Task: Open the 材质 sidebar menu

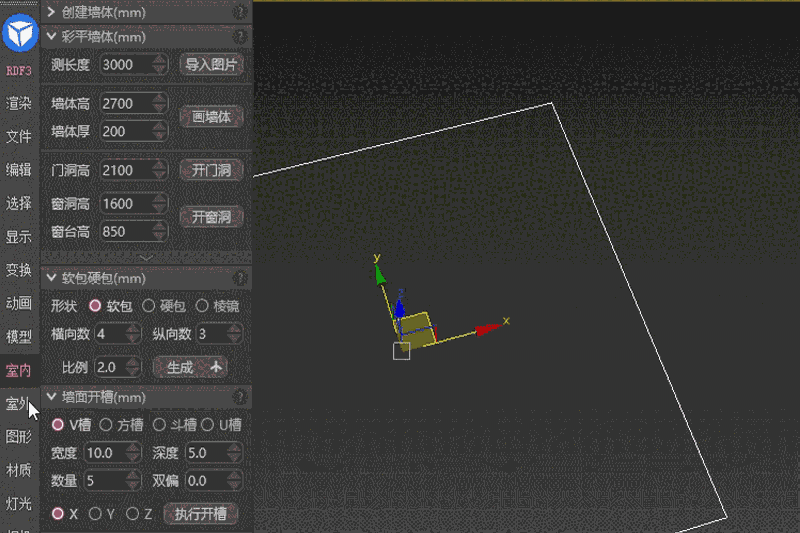Action: coord(19,469)
